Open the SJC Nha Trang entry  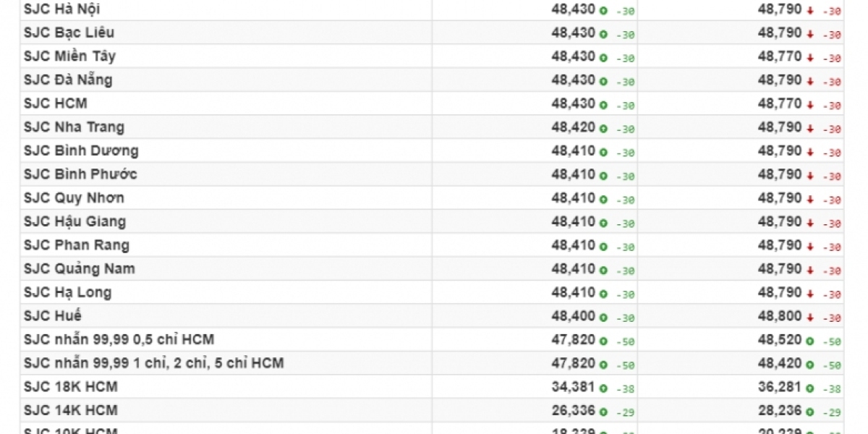[74, 127]
